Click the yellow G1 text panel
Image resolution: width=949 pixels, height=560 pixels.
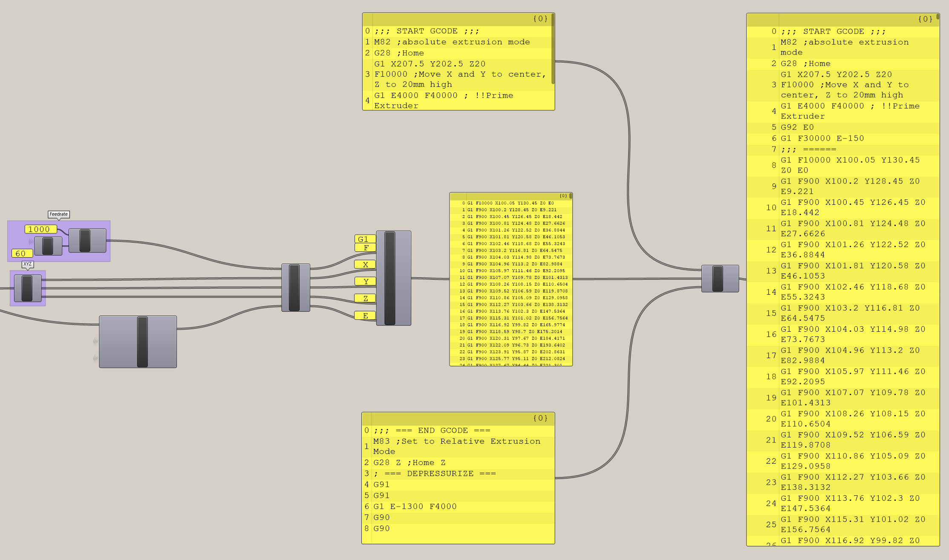tap(364, 239)
